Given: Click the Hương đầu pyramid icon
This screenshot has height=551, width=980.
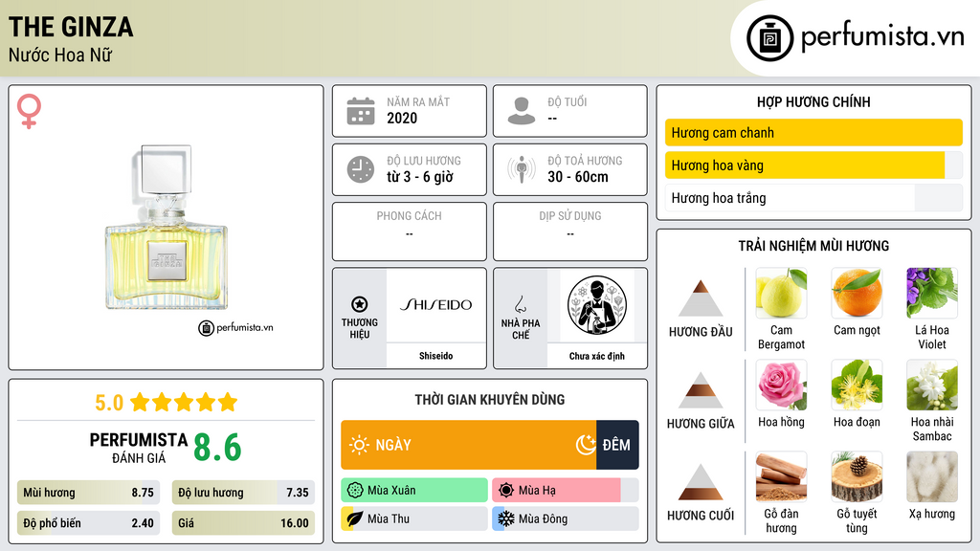Looking at the screenshot, I should [x=701, y=298].
